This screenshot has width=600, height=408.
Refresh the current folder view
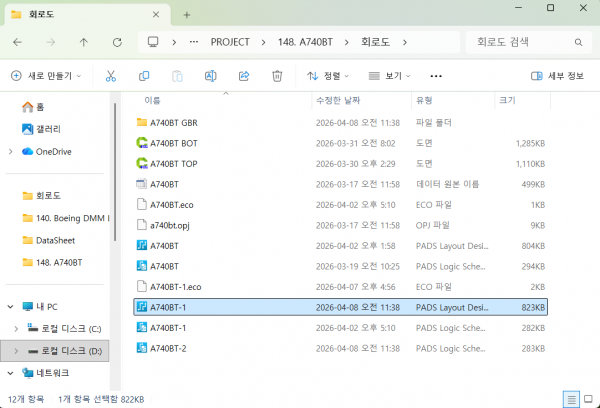click(118, 42)
